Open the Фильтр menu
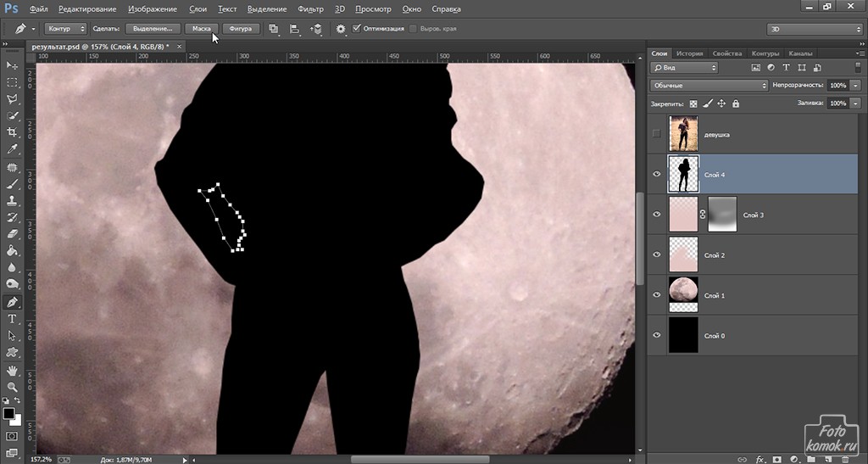The image size is (868, 464). pyautogui.click(x=311, y=8)
